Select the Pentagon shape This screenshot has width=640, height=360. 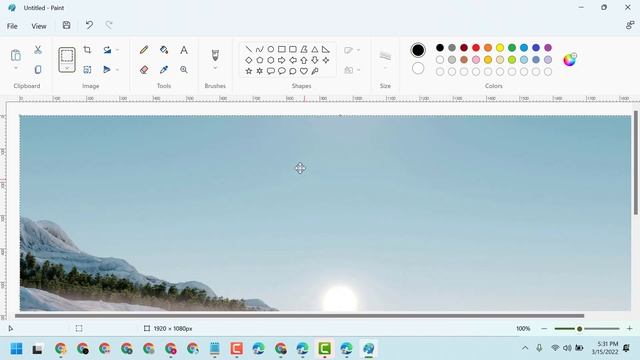[x=260, y=60]
